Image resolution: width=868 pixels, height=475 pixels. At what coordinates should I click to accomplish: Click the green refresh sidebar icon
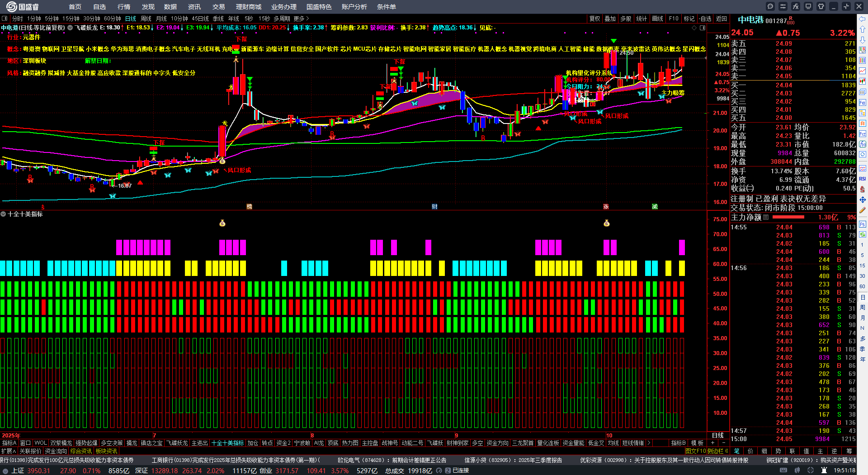[x=863, y=234]
